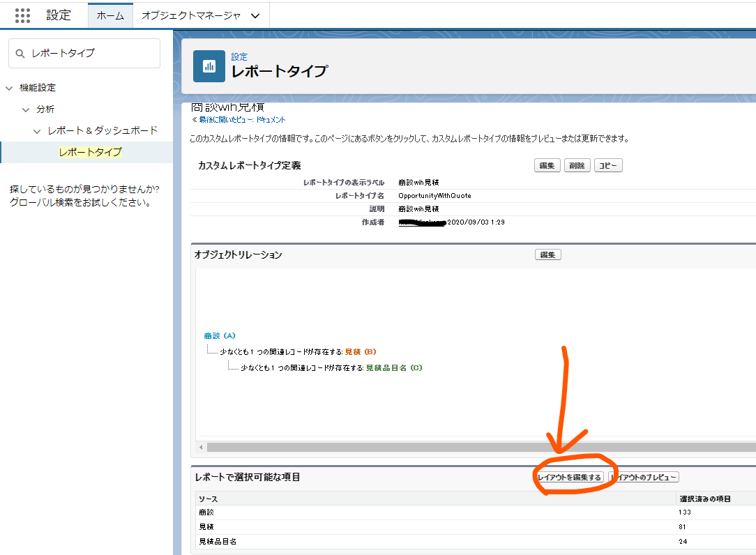Screen dimensions: 756x555
Task: Click the horizontal scrollbar left arrow
Action: point(201,447)
